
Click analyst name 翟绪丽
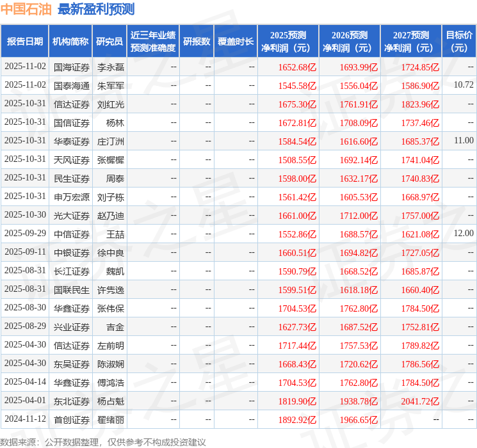click(x=111, y=420)
